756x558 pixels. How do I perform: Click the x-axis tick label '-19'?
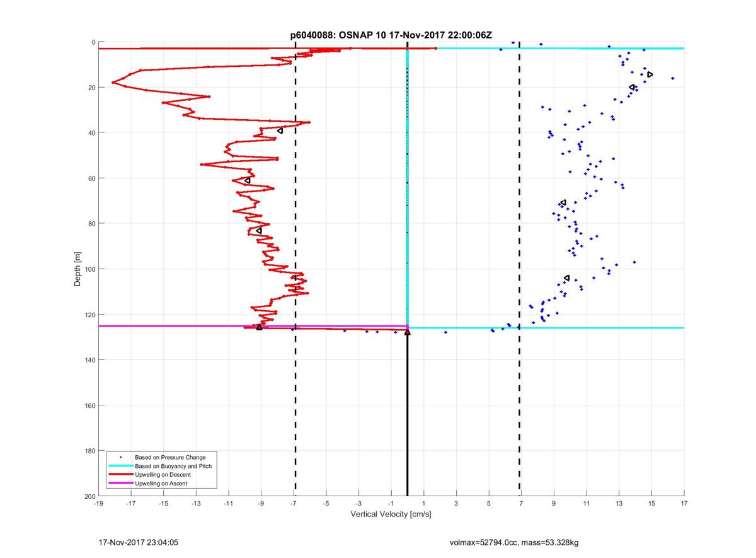[98, 503]
